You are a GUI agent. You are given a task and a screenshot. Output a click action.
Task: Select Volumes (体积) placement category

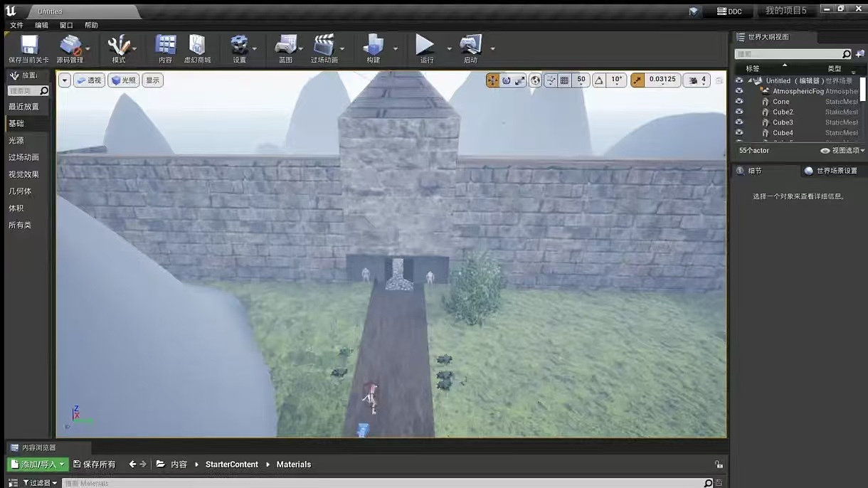[x=27, y=208]
